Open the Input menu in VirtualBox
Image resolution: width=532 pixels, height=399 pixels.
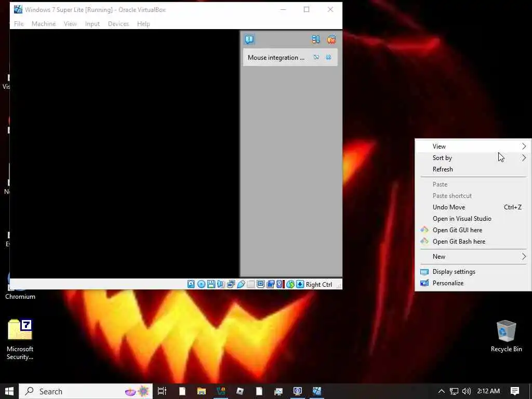92,24
